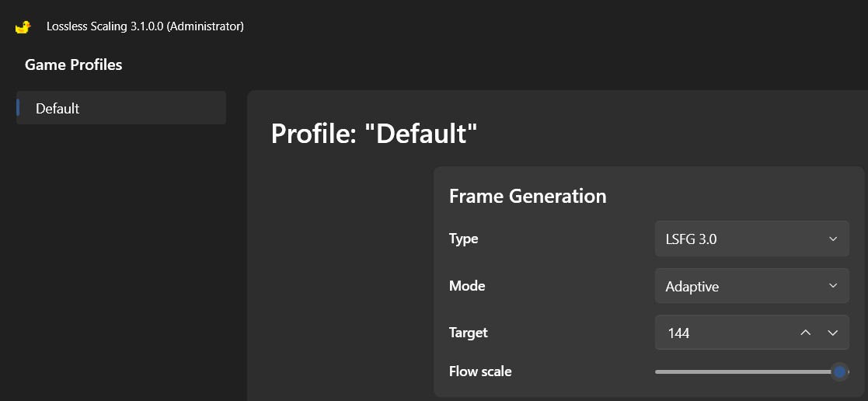Click the chevron arrow in Mode combo box

[832, 286]
